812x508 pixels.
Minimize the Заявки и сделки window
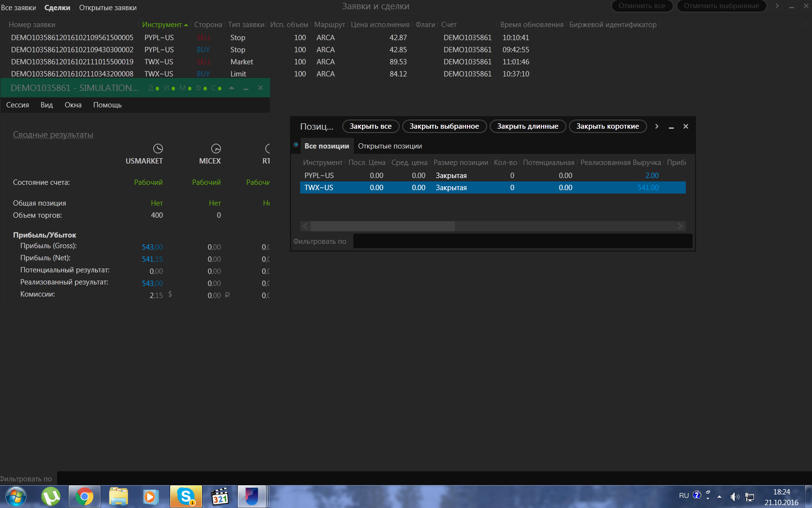coord(792,6)
